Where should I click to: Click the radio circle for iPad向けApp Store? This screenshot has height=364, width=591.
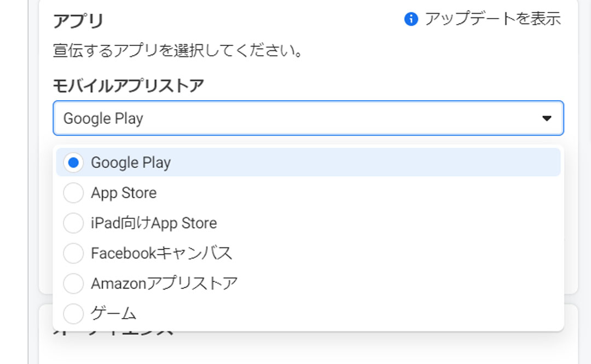(x=73, y=223)
